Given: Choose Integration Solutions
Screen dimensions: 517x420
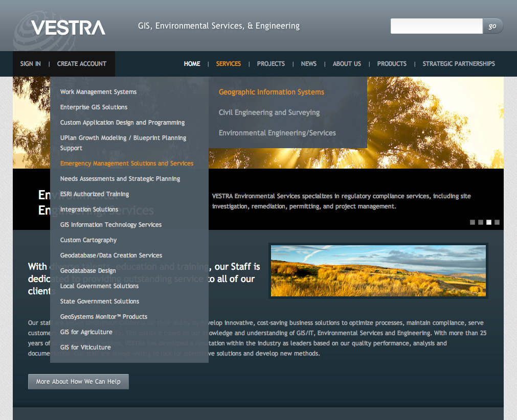Looking at the screenshot, I should point(89,209).
